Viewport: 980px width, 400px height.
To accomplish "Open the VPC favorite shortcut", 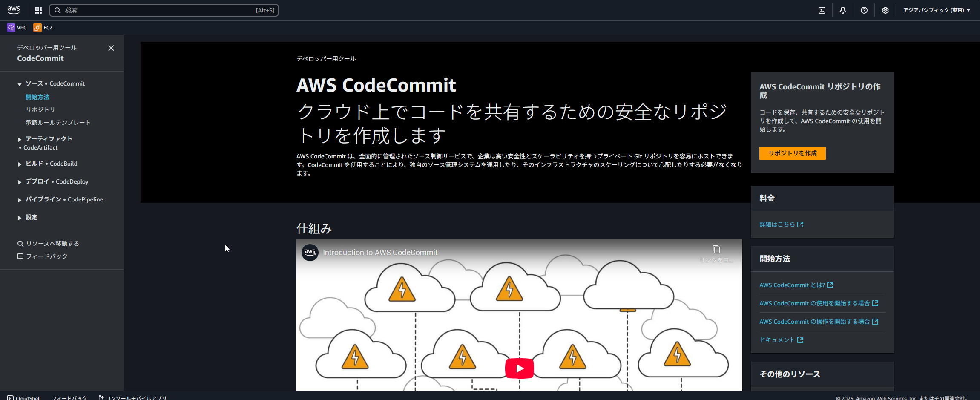I will 17,27.
